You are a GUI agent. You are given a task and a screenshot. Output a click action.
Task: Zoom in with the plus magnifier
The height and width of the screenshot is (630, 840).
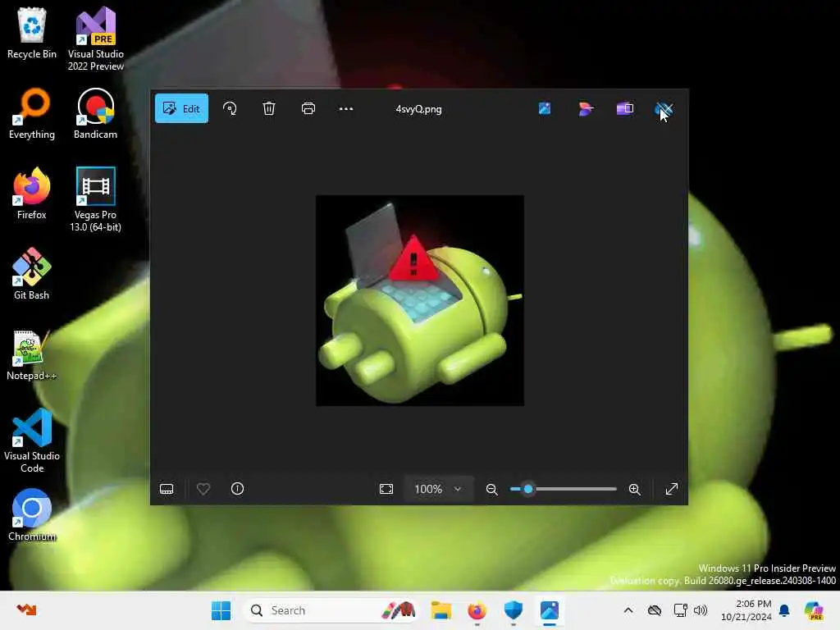pos(635,489)
